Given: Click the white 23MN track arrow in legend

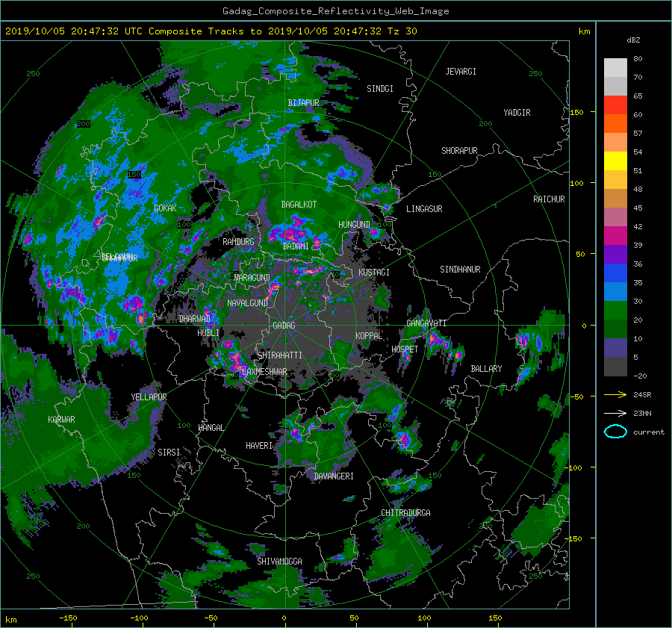Looking at the screenshot, I should click(615, 413).
